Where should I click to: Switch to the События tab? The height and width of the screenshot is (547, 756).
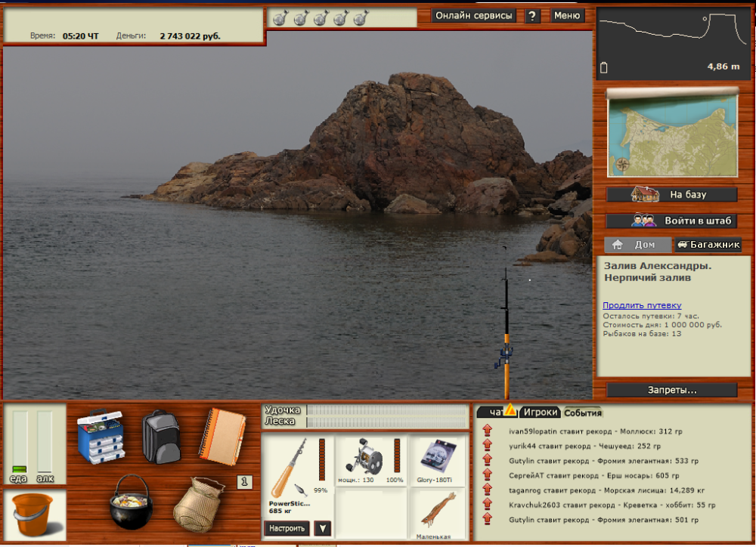tap(582, 413)
